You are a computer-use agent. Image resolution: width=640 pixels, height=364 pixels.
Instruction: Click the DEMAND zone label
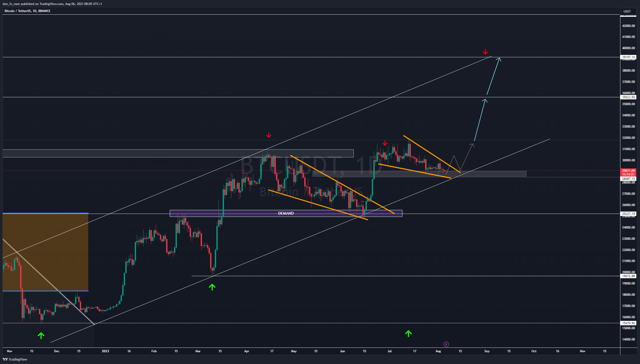pyautogui.click(x=286, y=213)
